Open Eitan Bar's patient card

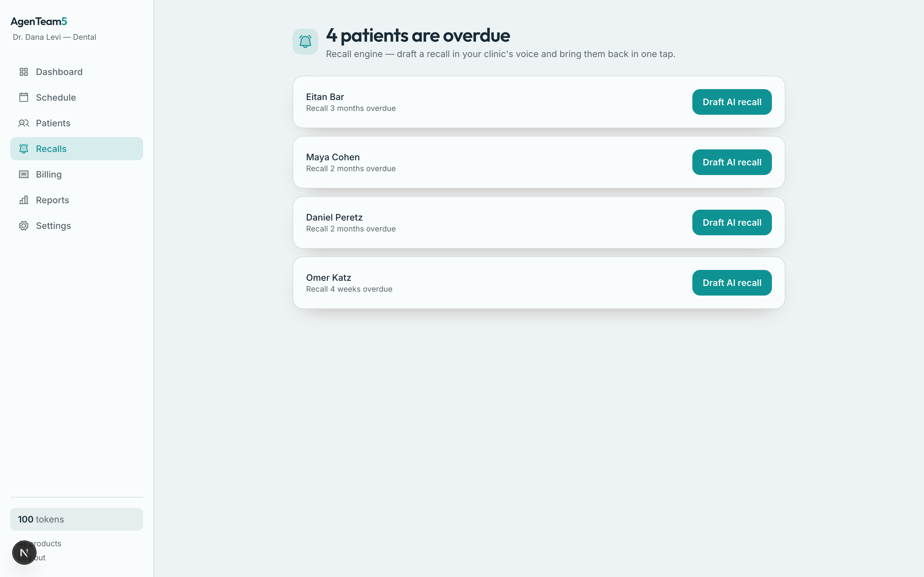click(539, 102)
